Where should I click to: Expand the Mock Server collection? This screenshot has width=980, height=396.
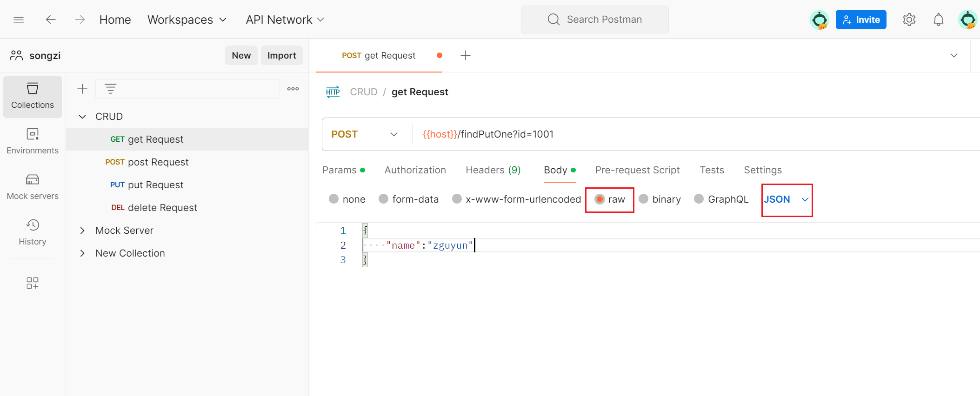click(x=82, y=231)
